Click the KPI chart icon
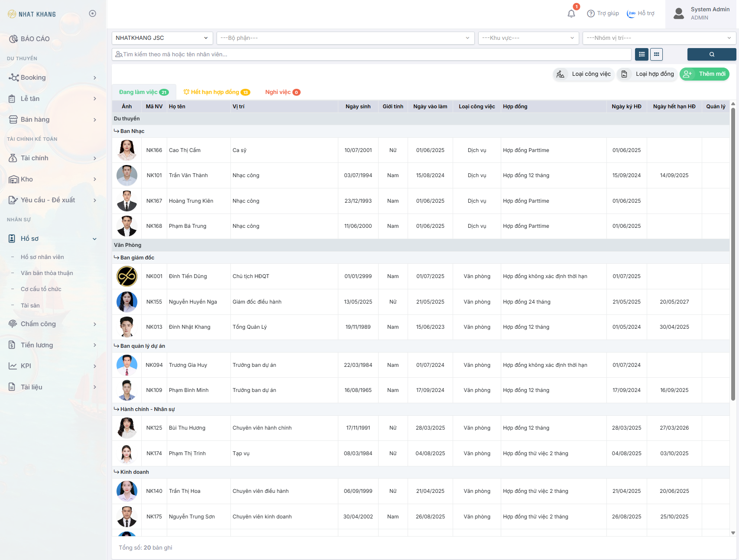The image size is (739, 560). click(x=13, y=366)
